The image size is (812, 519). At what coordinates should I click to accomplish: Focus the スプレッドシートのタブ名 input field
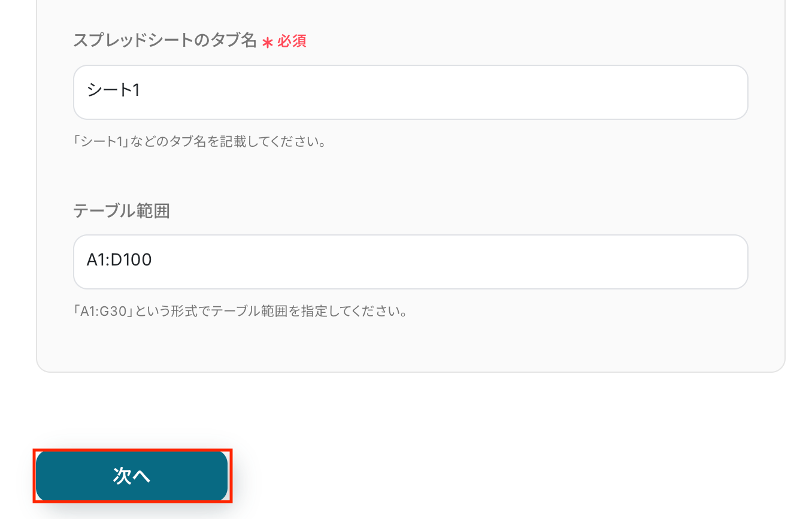[411, 92]
